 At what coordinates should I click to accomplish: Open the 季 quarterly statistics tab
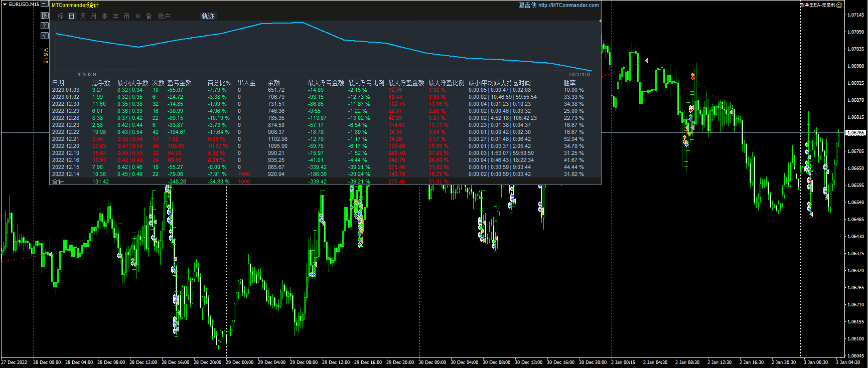[x=105, y=16]
